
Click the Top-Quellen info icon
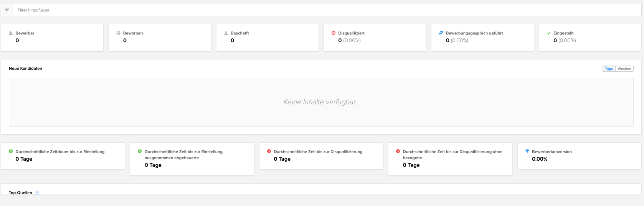(x=37, y=193)
